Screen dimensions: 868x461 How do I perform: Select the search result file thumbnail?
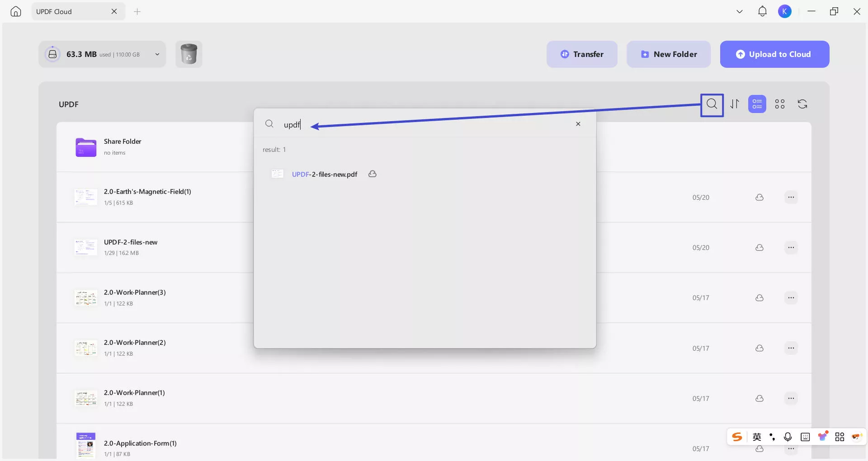[277, 174]
